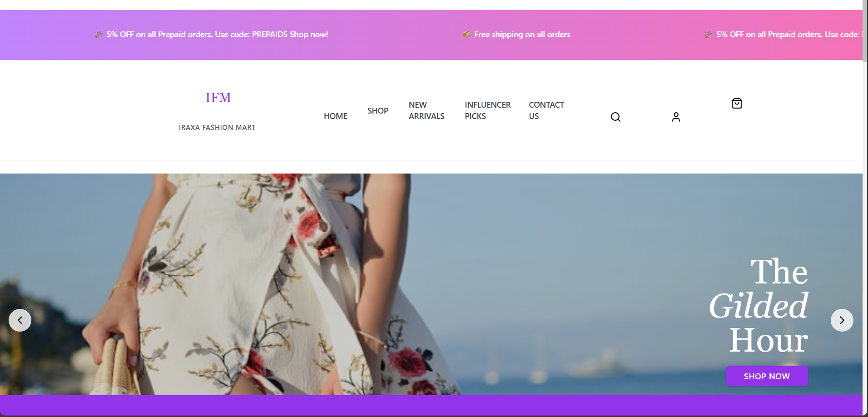
Task: Open INFLUENCER PICKS page
Action: click(x=487, y=110)
